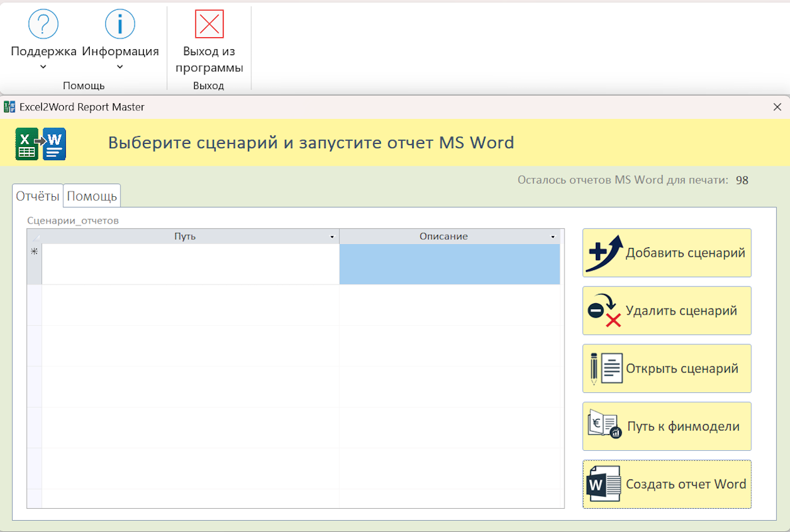Click the Выход из программы label

point(209,59)
